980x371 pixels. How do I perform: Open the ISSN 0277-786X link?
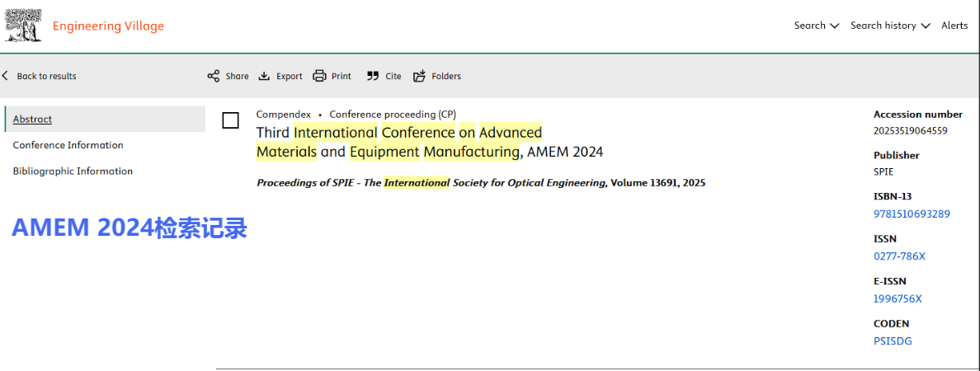tap(899, 256)
